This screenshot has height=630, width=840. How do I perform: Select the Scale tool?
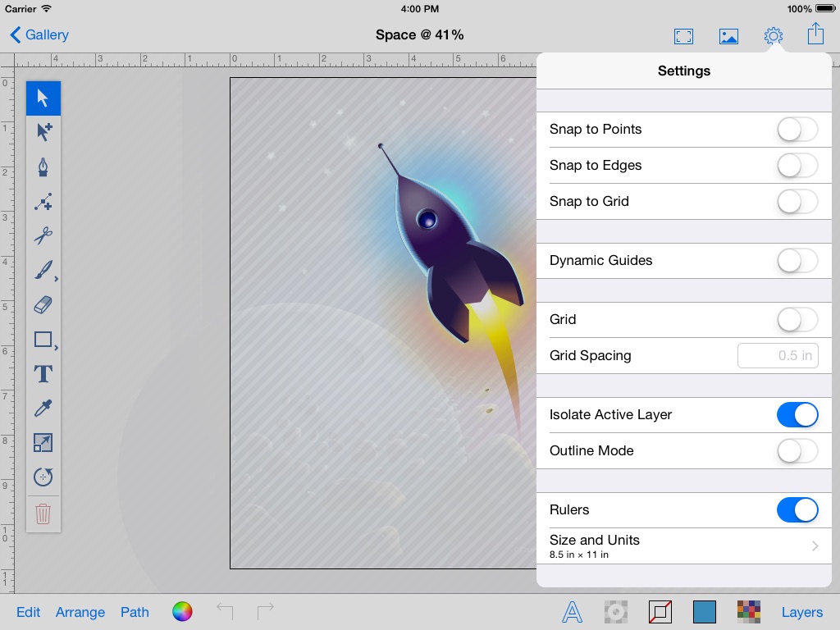[x=43, y=442]
